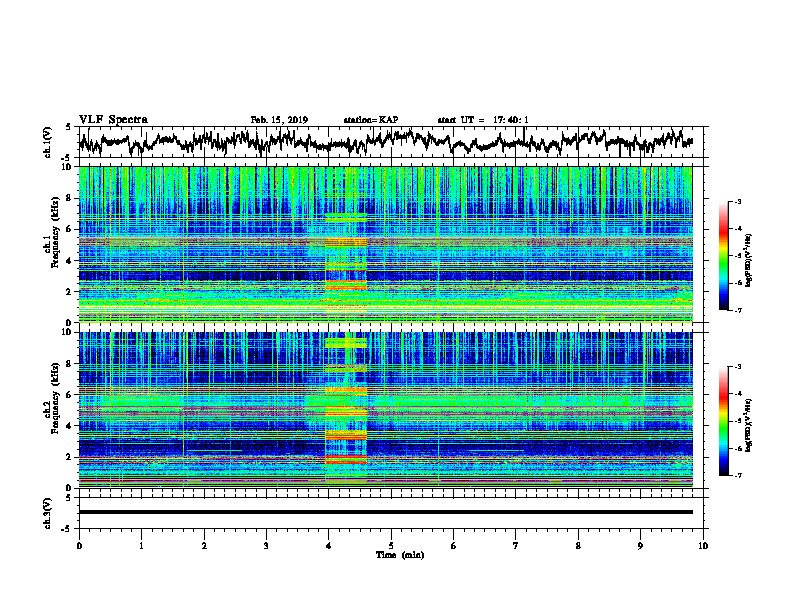Click the "station=KAP" header label
792x612 pixels.
tap(371, 120)
